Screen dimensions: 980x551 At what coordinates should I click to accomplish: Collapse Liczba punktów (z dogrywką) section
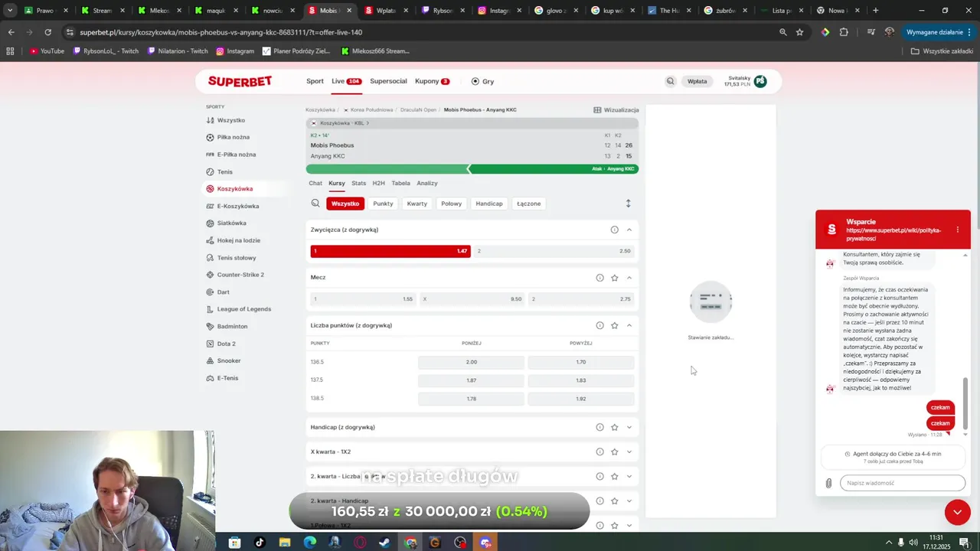(629, 325)
